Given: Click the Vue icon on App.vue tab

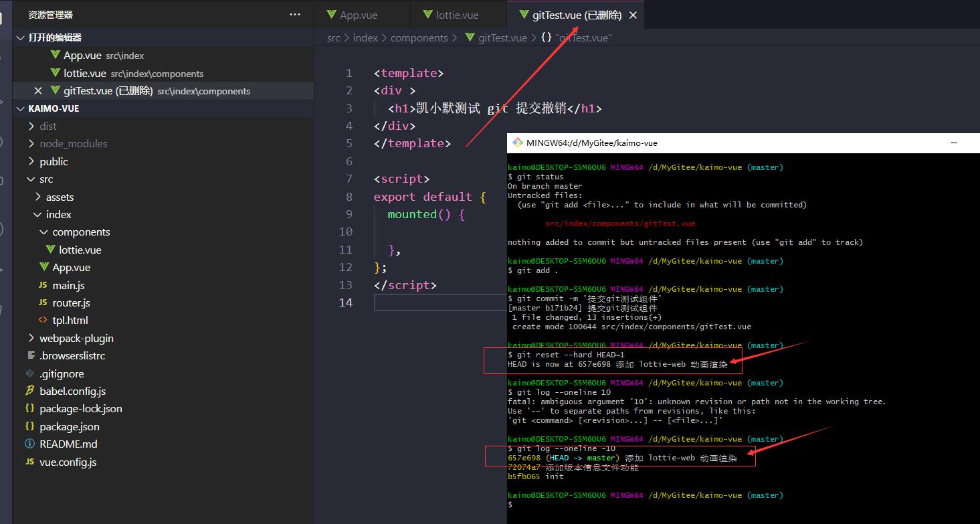Looking at the screenshot, I should pos(331,15).
